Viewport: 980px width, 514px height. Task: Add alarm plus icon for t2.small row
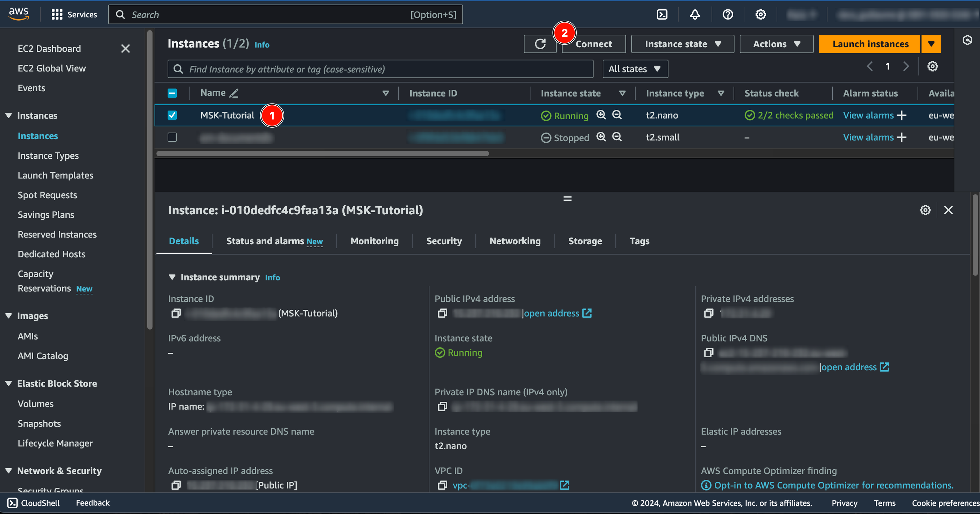click(x=902, y=137)
